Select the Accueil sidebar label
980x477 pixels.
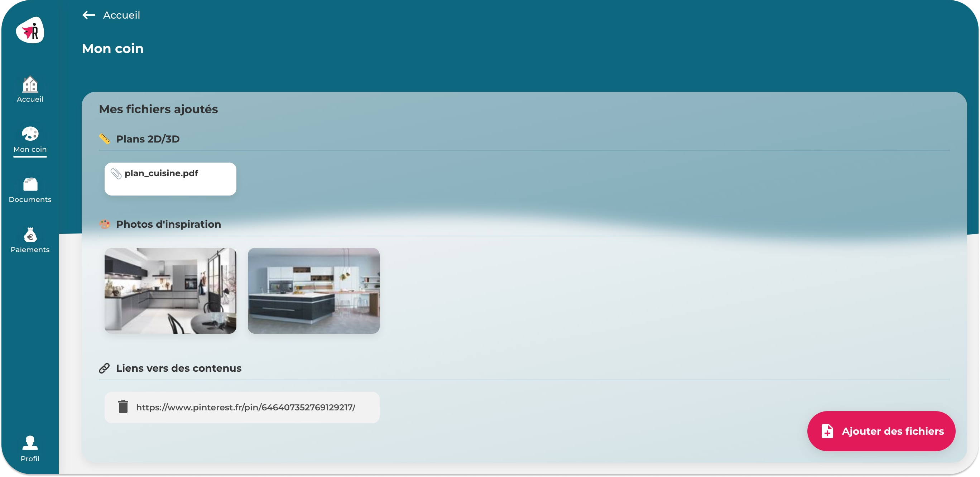pyautogui.click(x=30, y=99)
